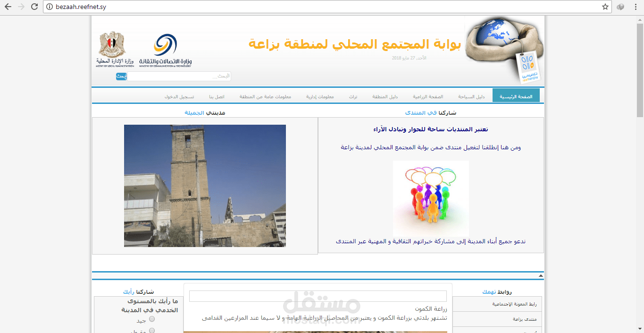Collapse section using the small up-arrow
The width and height of the screenshot is (644, 333).
[x=541, y=275]
